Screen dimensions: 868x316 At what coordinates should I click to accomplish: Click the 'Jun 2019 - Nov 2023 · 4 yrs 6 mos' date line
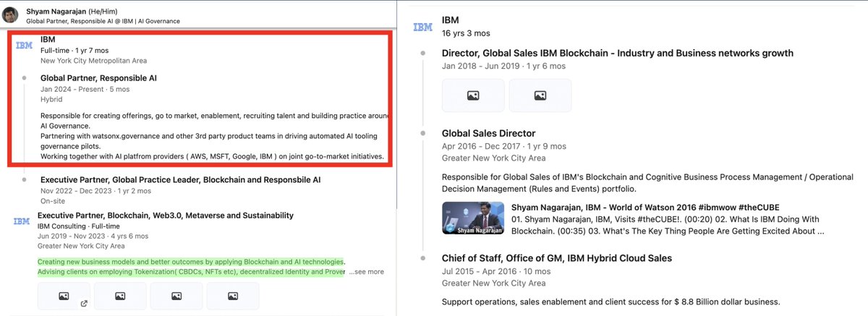(93, 236)
